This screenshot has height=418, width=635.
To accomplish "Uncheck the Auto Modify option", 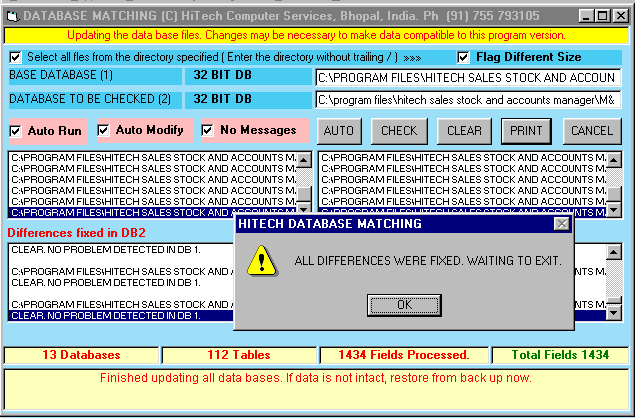I will pyautogui.click(x=103, y=130).
